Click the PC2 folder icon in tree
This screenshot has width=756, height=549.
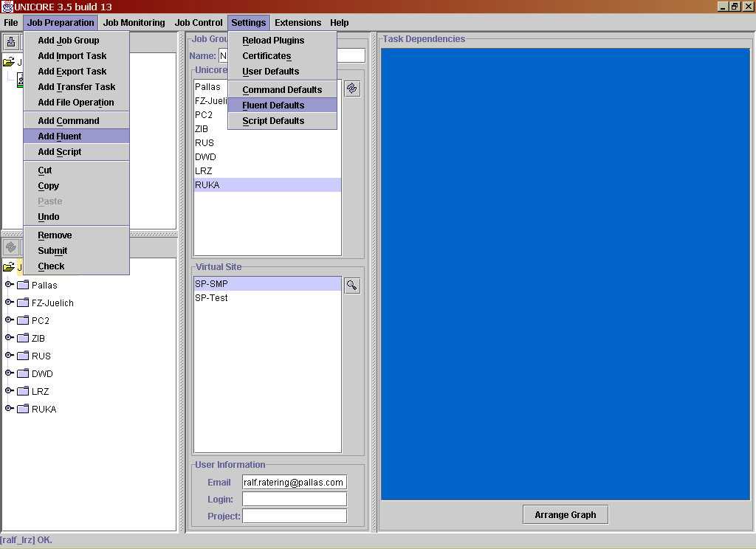coord(23,320)
